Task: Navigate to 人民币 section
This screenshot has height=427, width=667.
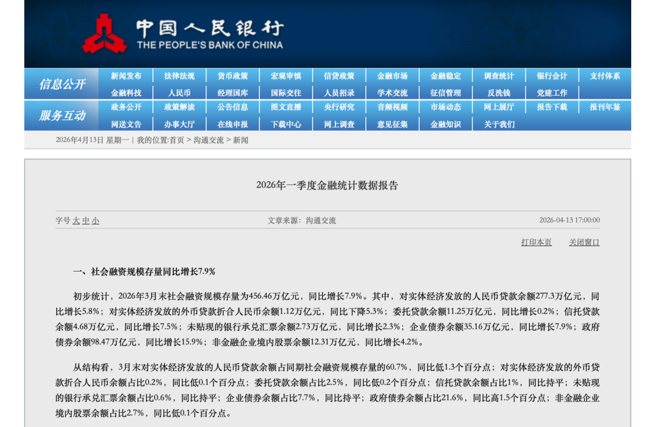Action: (179, 92)
